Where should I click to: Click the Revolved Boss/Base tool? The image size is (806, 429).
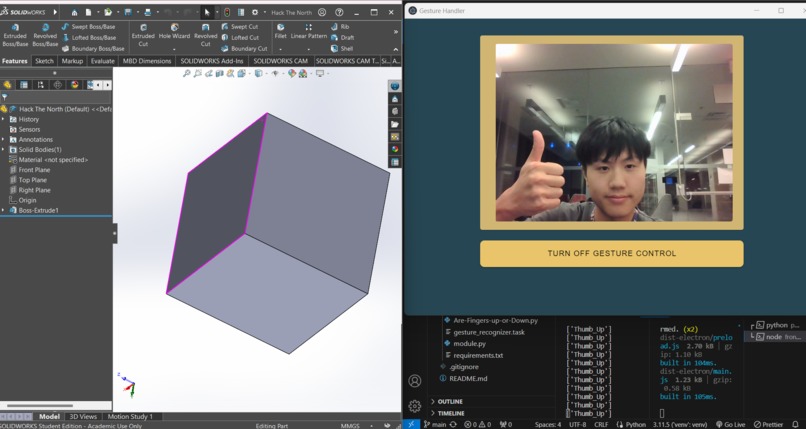45,35
